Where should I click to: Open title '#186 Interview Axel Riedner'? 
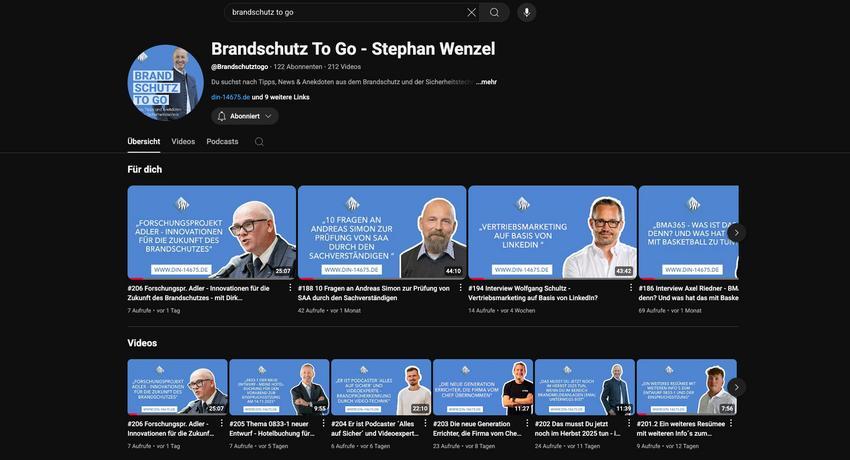coord(688,293)
